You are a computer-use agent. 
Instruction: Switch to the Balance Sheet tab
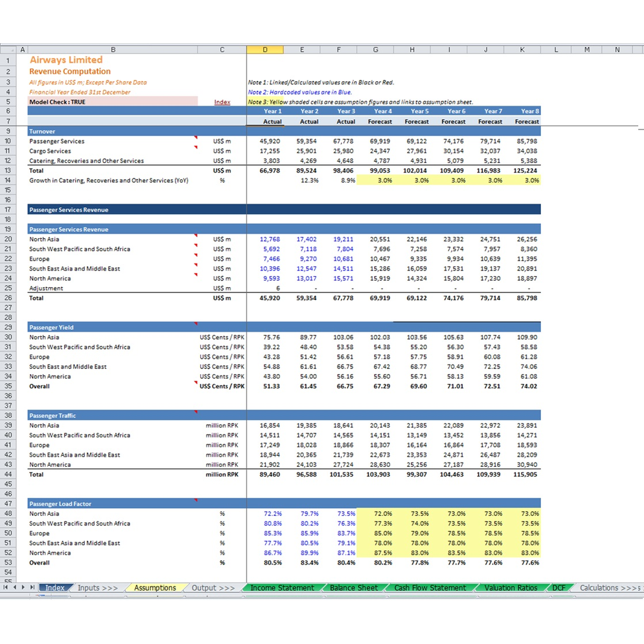click(354, 588)
